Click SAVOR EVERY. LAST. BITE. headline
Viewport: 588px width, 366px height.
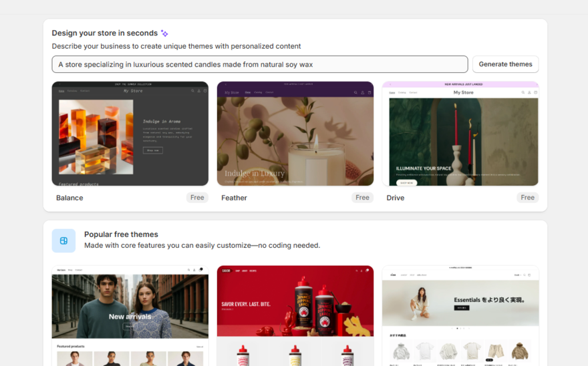246,304
